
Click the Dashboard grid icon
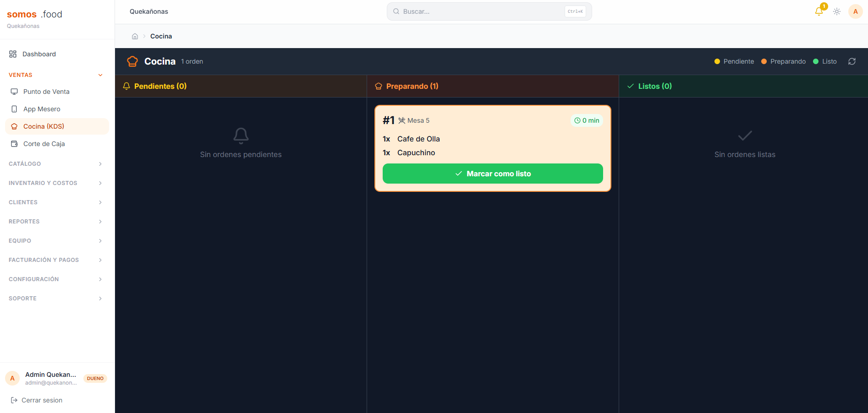13,54
